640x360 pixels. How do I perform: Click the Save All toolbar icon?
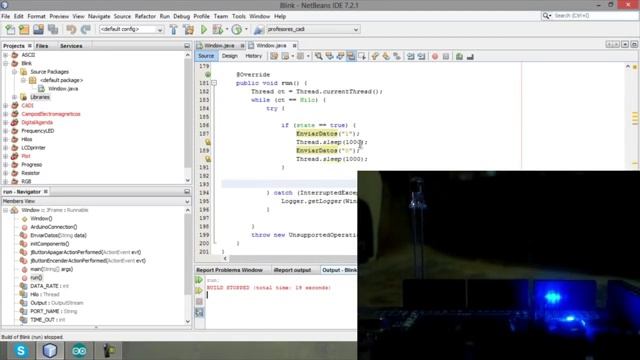tap(53, 29)
